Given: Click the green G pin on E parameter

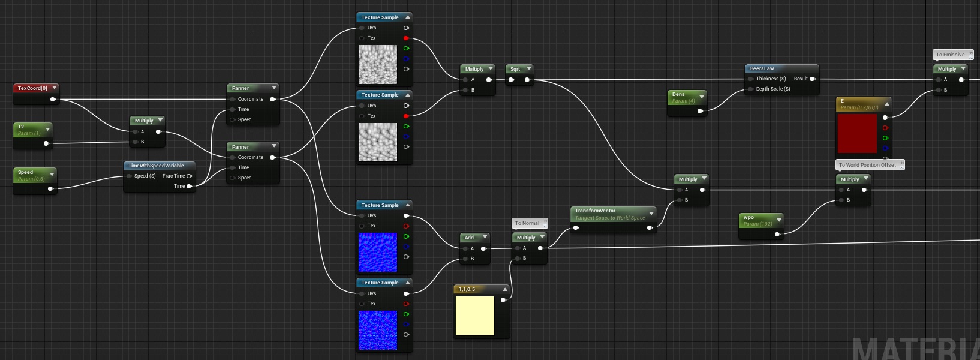Looking at the screenshot, I should 885,138.
